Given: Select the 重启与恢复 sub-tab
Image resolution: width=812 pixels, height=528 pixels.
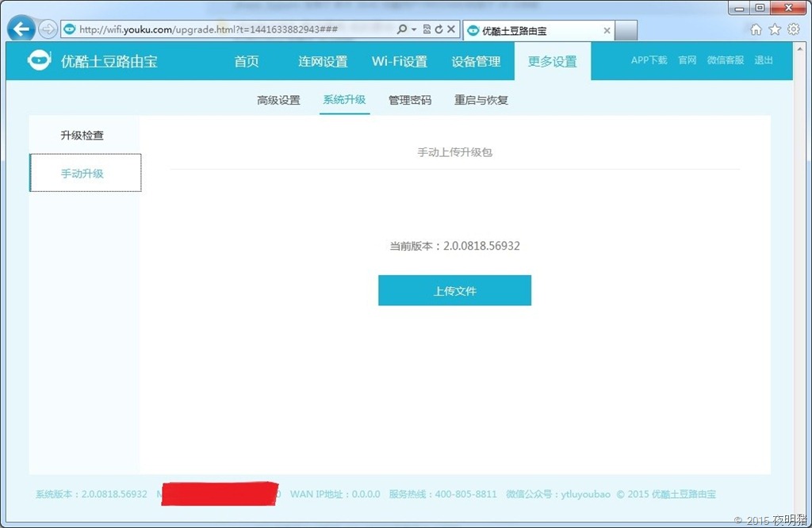Looking at the screenshot, I should [x=481, y=101].
